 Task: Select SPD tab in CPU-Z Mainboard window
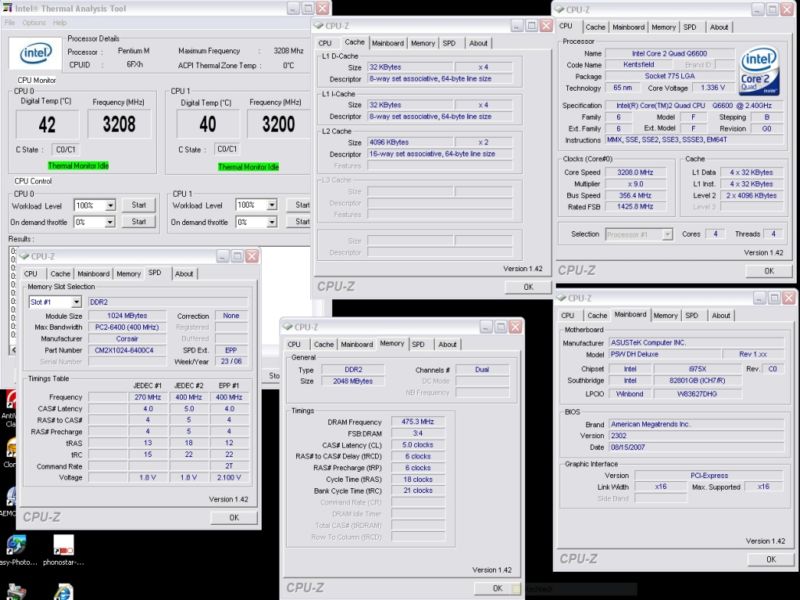tap(692, 316)
